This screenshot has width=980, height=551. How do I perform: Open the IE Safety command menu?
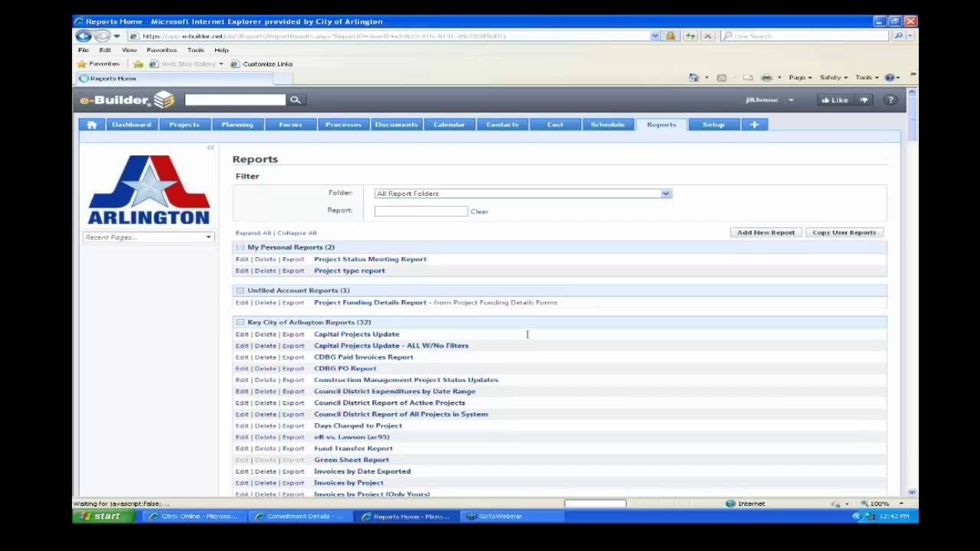click(x=833, y=77)
